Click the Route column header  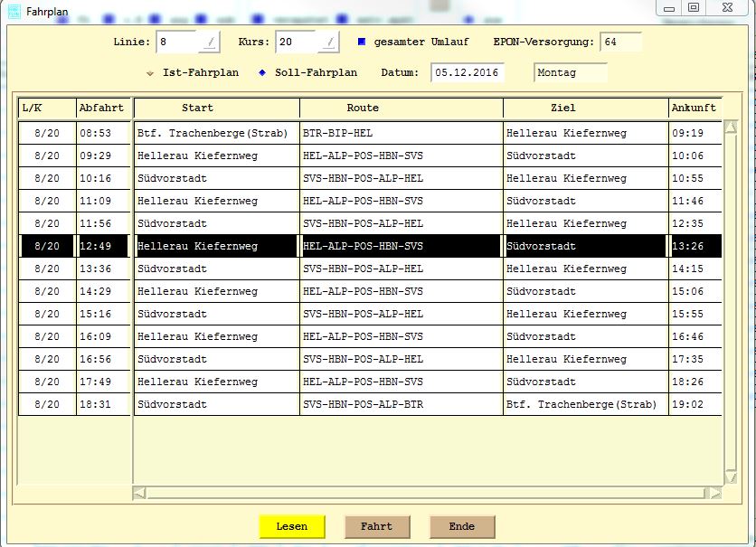click(401, 108)
